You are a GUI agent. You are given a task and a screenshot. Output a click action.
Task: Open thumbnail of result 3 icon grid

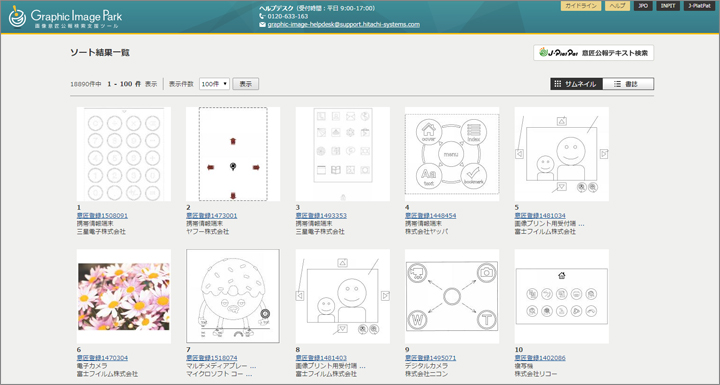point(343,154)
